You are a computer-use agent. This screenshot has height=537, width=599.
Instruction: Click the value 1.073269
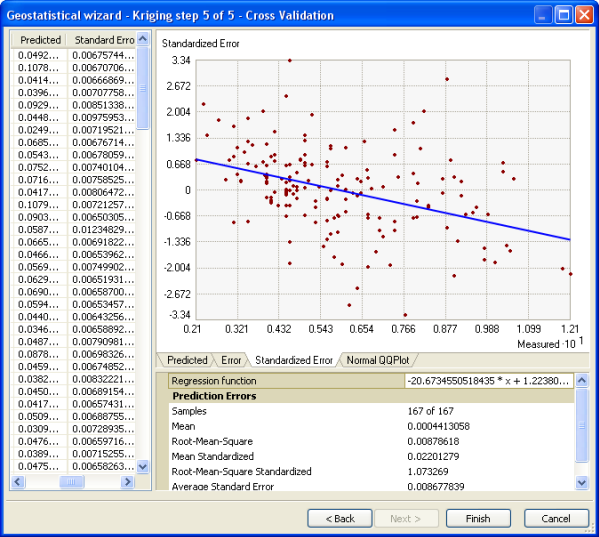tap(428, 471)
